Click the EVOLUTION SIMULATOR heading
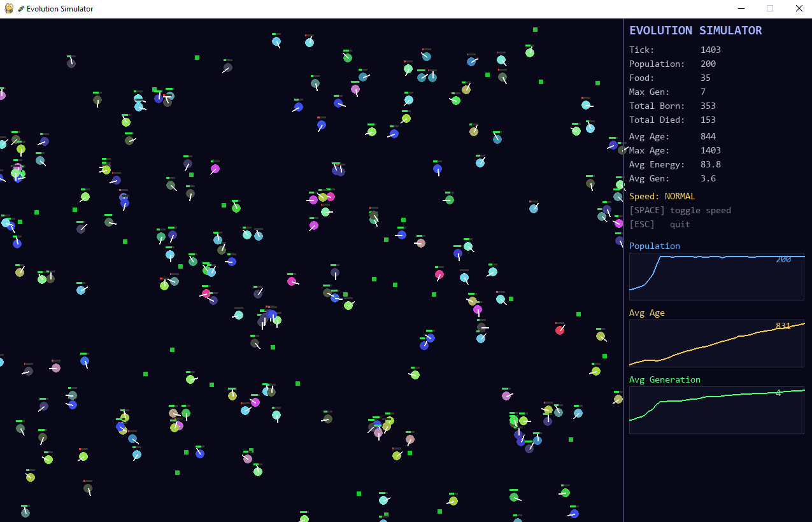 coord(695,31)
